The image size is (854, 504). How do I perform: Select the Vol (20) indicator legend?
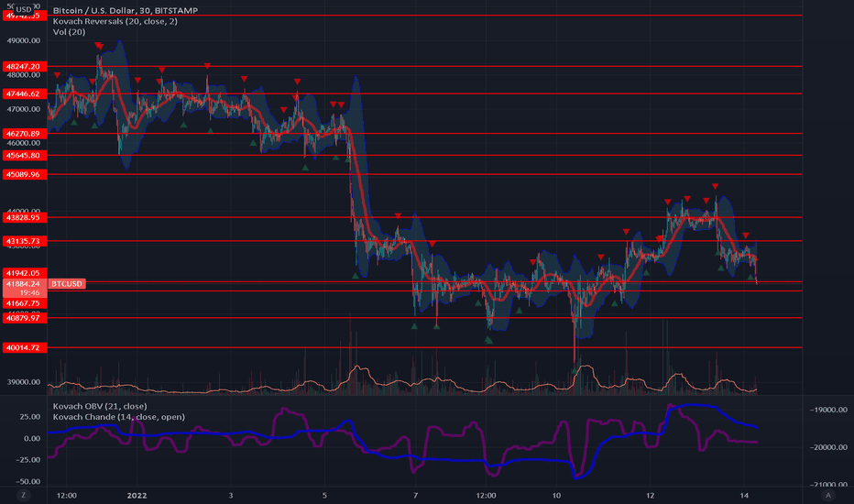[69, 32]
